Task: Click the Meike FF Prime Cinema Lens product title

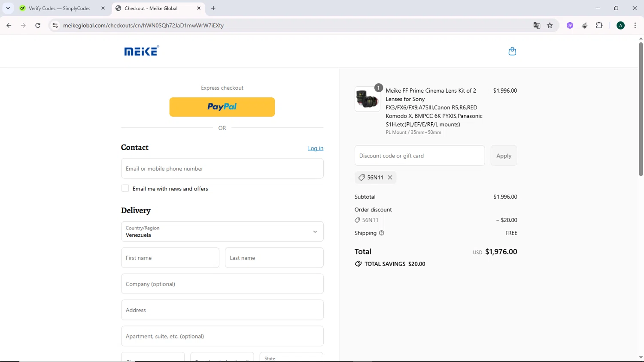Action: (x=434, y=107)
